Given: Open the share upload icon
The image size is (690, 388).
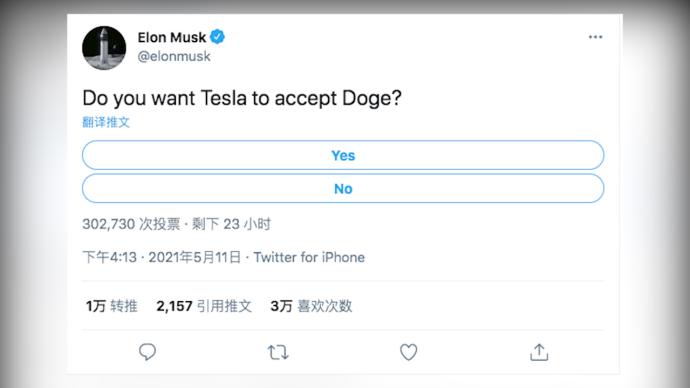Looking at the screenshot, I should point(539,352).
